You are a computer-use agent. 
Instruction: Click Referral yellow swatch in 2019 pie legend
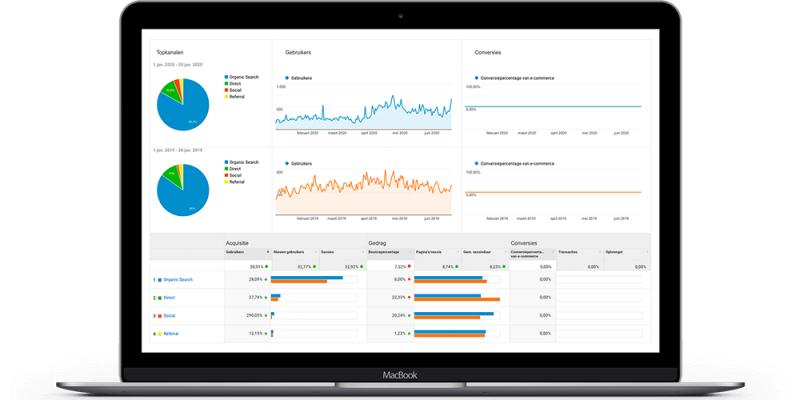point(226,182)
